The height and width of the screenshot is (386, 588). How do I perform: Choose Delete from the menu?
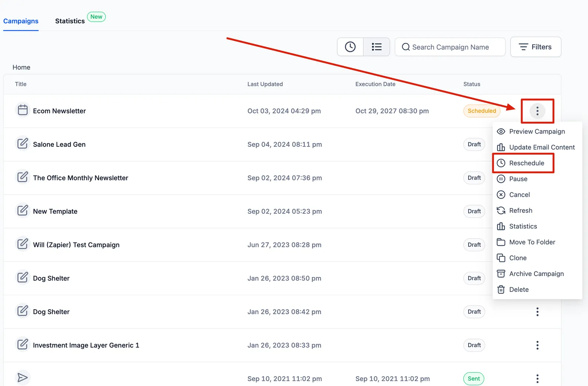click(x=537, y=289)
